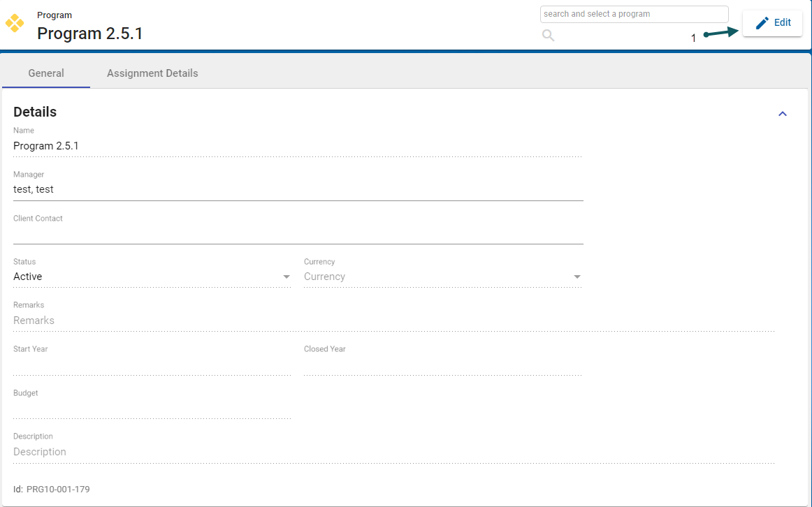Screen dimensions: 812x507
Task: Switch to the General tab
Action: click(x=46, y=73)
